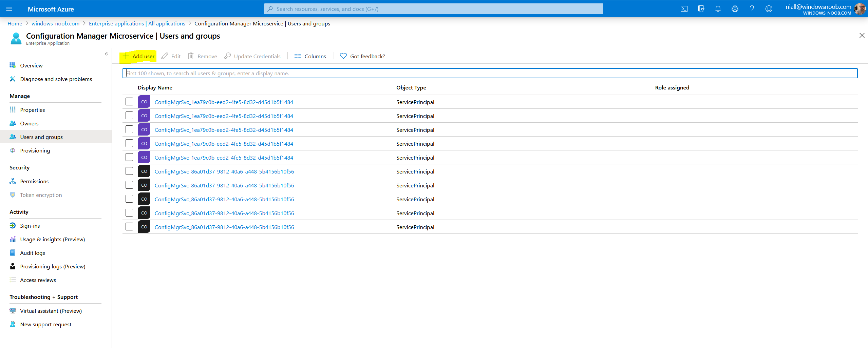The image size is (868, 348).
Task: Open Directory and subscription filter icon
Action: tap(701, 9)
